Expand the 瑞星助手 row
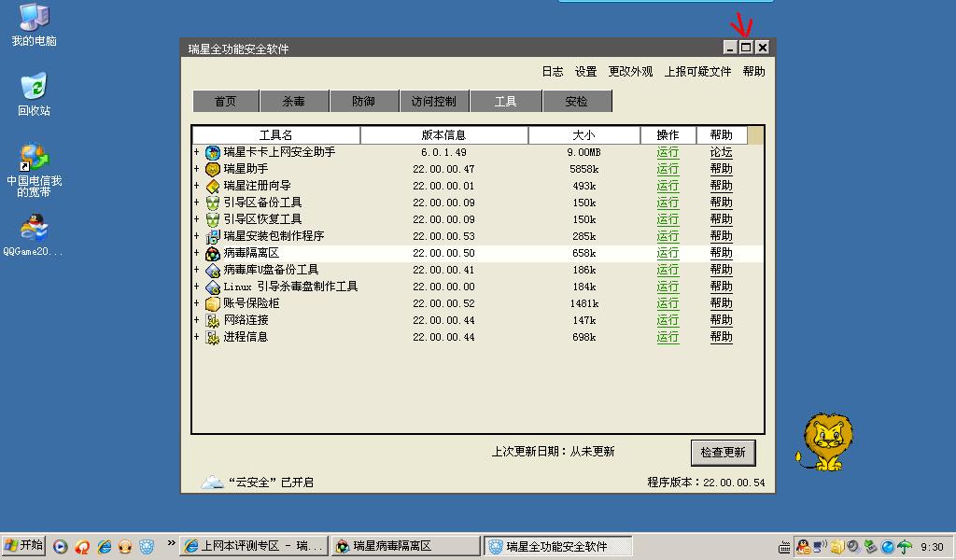Viewport: 956px width, 560px height. pos(196,169)
